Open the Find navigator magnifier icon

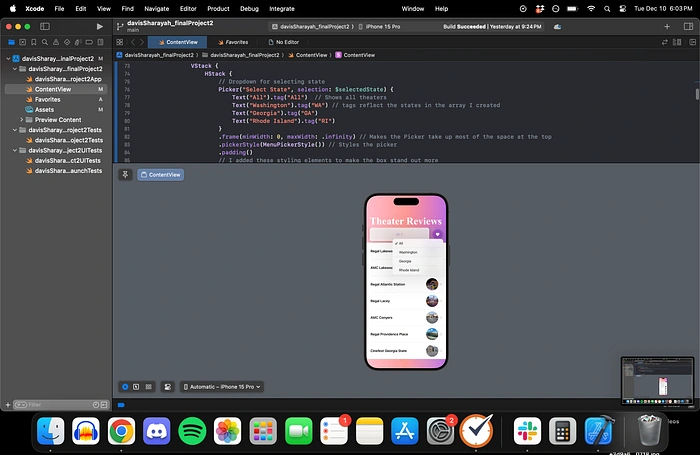pyautogui.click(x=44, y=42)
